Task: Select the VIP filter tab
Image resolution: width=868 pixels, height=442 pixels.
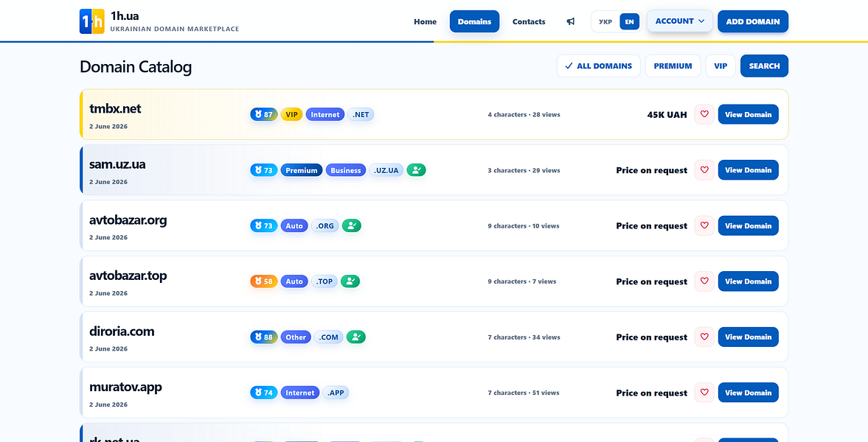Action: [721, 66]
